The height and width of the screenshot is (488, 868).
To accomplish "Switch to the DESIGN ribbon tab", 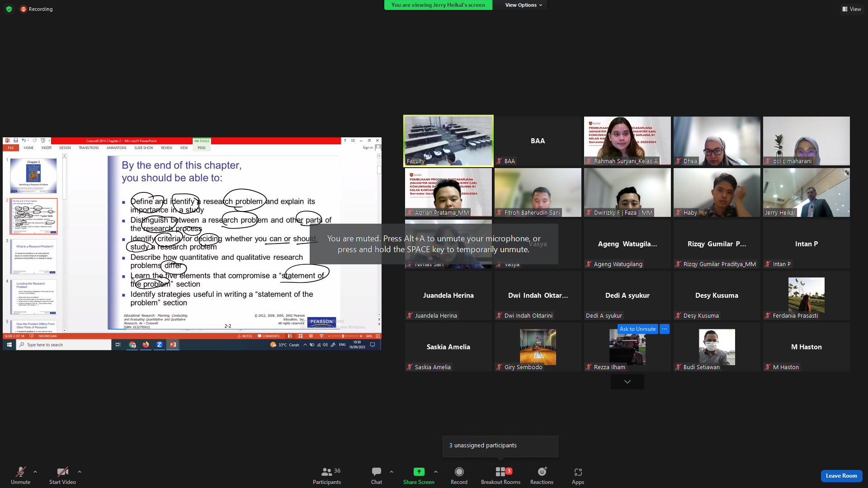I will tap(65, 148).
